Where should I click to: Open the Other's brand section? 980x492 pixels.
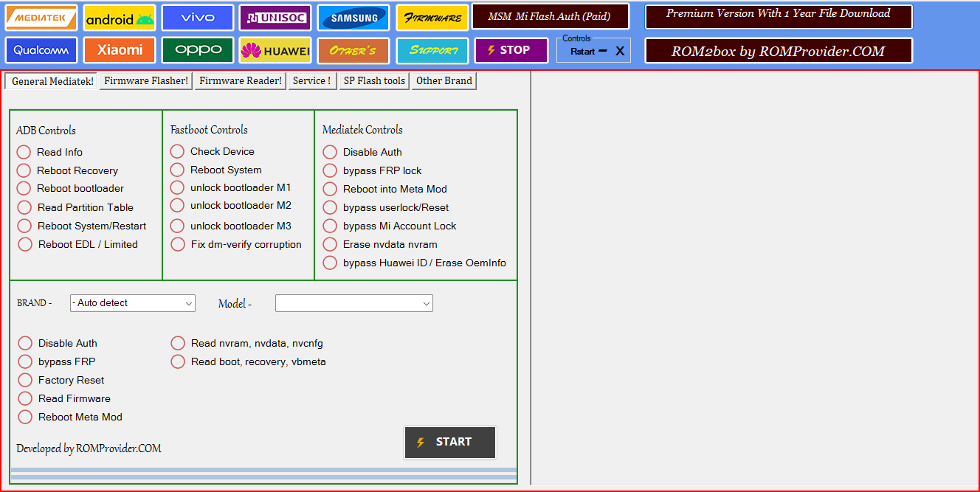(x=353, y=50)
